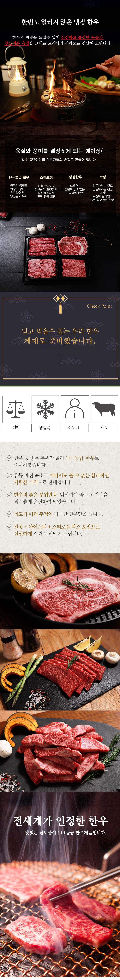Select the '정량' label
Screen dimensions: 120x980
pos(16,428)
